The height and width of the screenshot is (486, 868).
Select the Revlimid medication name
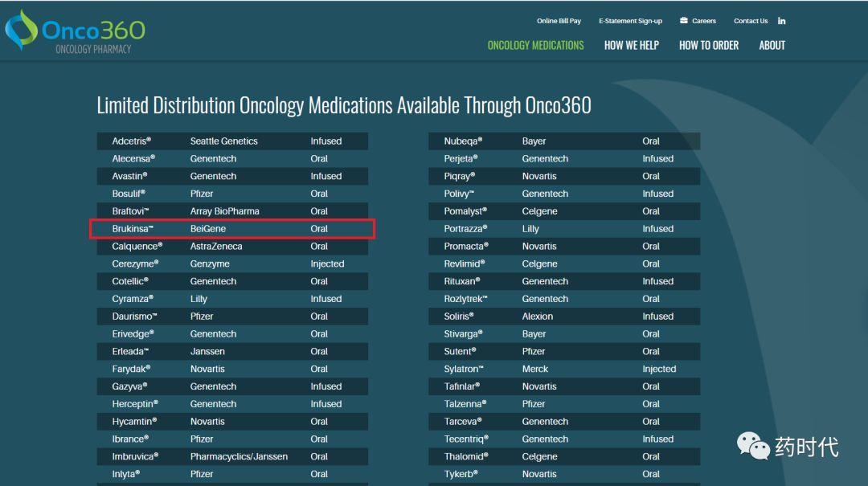[464, 264]
